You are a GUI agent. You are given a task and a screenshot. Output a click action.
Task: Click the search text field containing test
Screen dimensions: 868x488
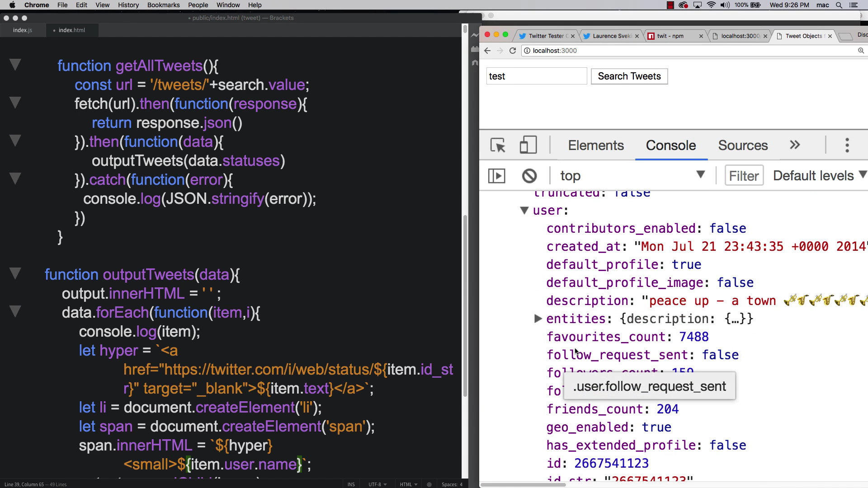537,76
